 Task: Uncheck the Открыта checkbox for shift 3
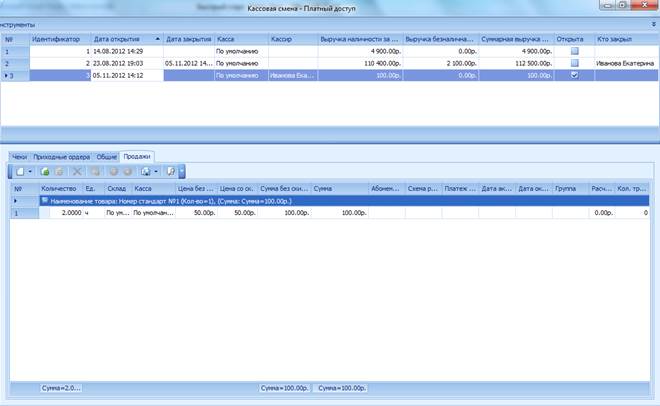tap(573, 74)
